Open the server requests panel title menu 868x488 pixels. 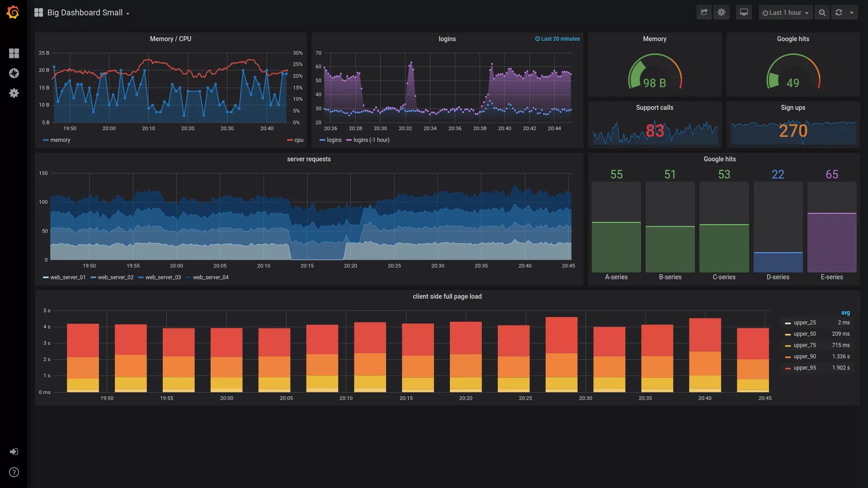click(309, 159)
